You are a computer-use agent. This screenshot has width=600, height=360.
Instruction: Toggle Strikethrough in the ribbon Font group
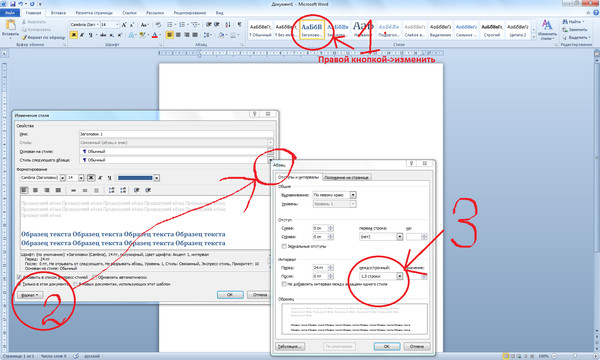(103, 35)
